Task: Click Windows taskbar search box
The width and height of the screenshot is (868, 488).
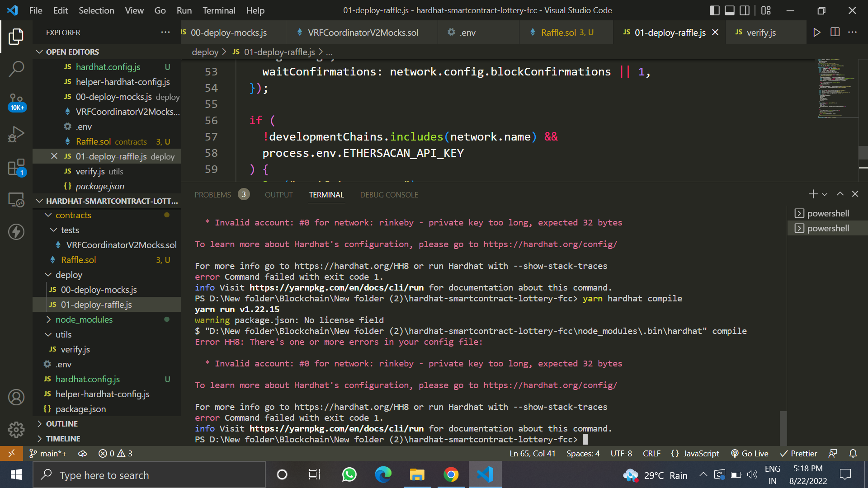Action: tap(149, 475)
